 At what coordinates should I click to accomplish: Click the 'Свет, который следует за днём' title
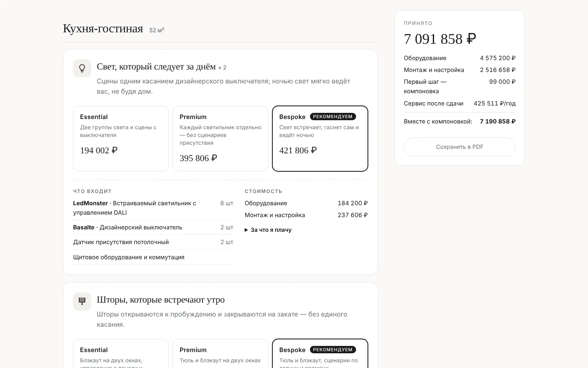tap(156, 67)
